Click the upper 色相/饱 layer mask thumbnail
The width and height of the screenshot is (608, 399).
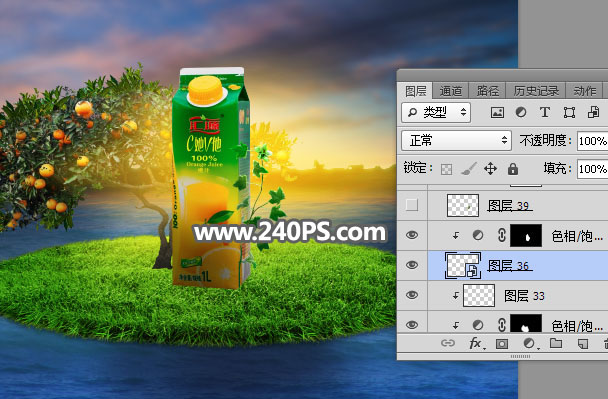pos(526,235)
